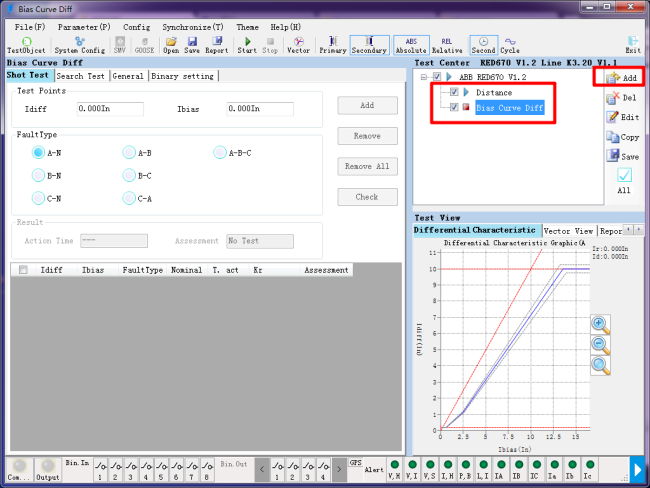Select the A-B-C fault type
Viewport: 650px width, 488px height.
click(220, 153)
